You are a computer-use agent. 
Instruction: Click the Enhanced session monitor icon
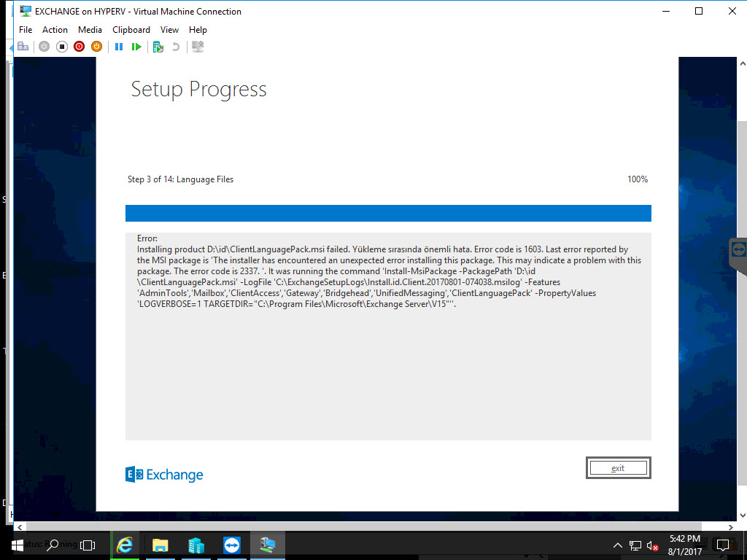coord(198,47)
